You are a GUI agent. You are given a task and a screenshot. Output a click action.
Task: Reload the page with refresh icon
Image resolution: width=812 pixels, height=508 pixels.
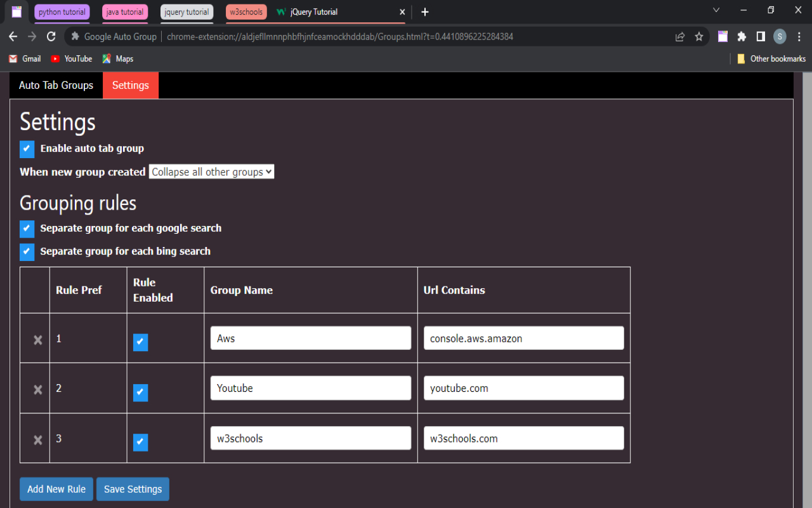click(x=51, y=37)
